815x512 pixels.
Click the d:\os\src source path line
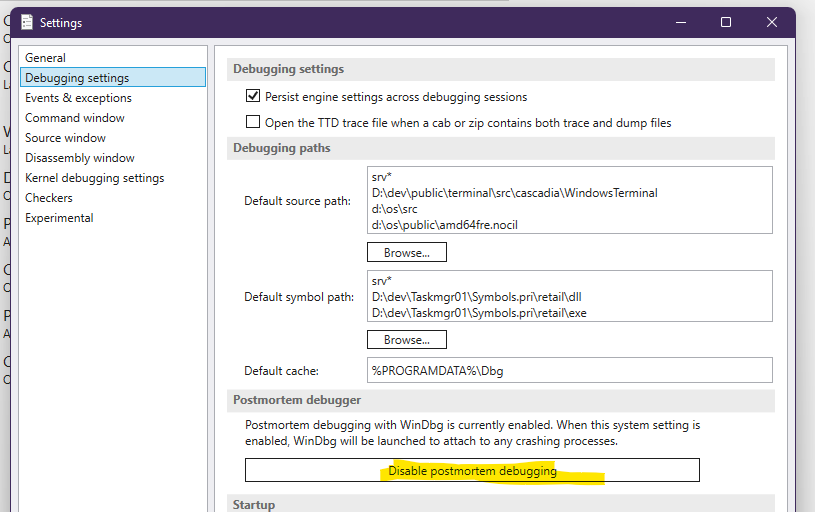395,209
